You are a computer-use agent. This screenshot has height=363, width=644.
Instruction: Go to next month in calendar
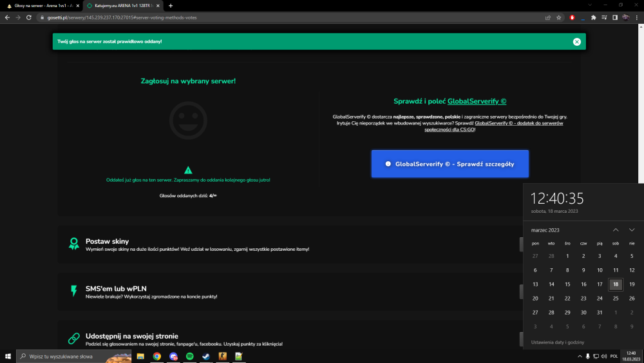coord(632,230)
